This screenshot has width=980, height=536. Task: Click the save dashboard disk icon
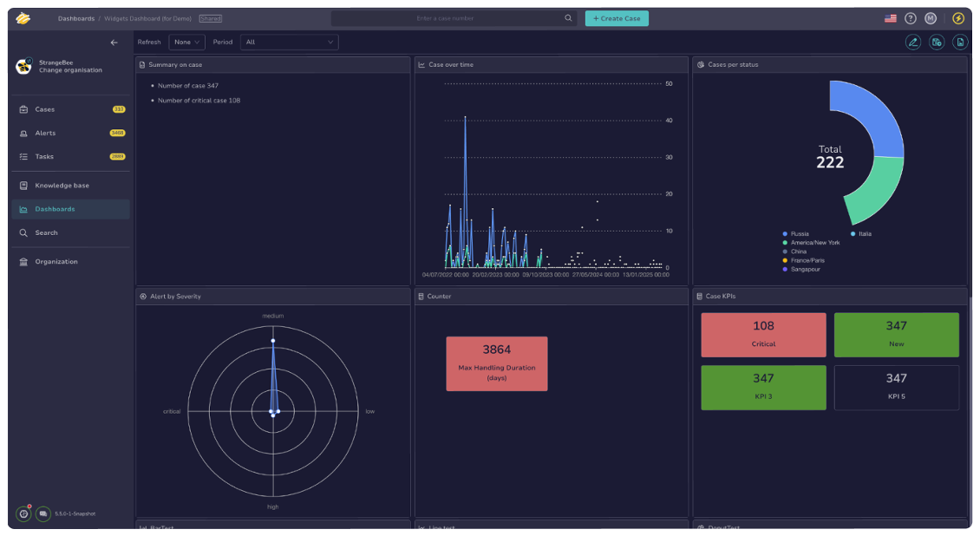(937, 42)
